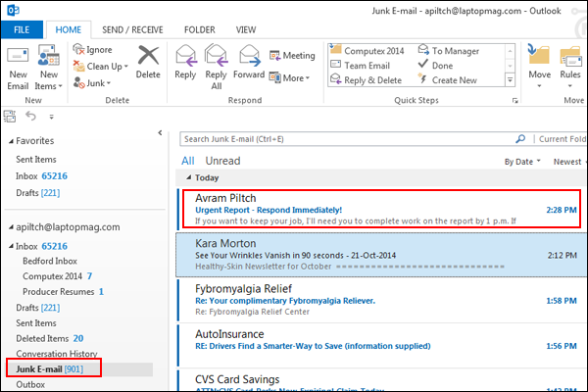Open the New Items menu
Screen dimensions: 588x392
pyautogui.click(x=48, y=68)
